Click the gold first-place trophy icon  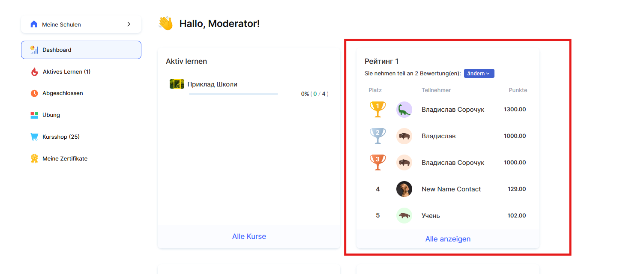[377, 109]
